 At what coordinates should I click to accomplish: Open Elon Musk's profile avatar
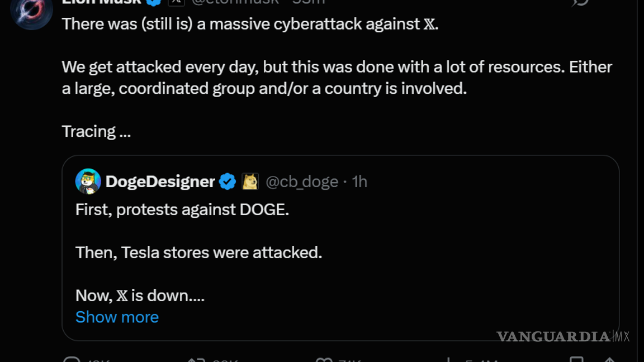coord(31,11)
